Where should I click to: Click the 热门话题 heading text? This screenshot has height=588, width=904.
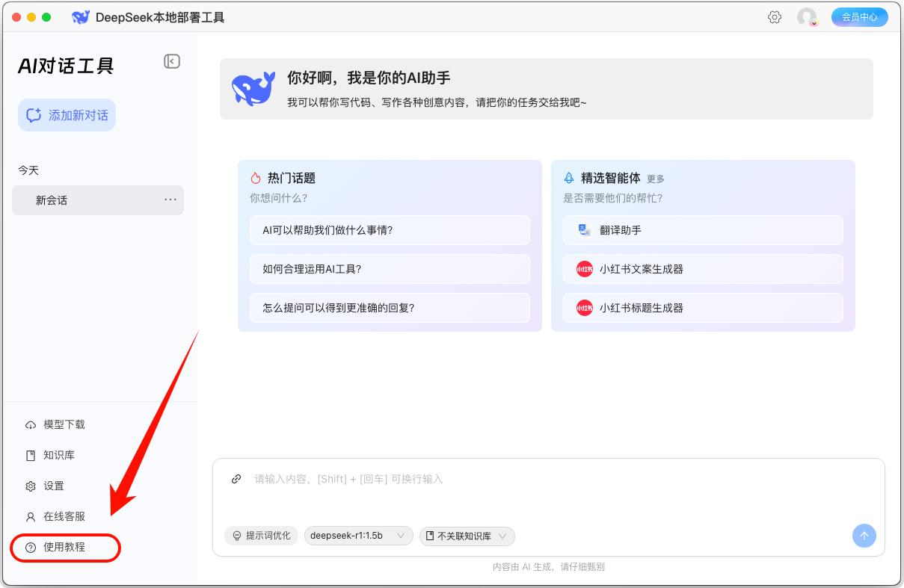click(292, 178)
